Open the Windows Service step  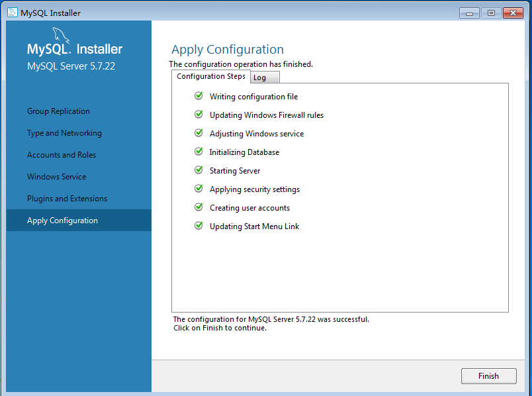click(56, 177)
